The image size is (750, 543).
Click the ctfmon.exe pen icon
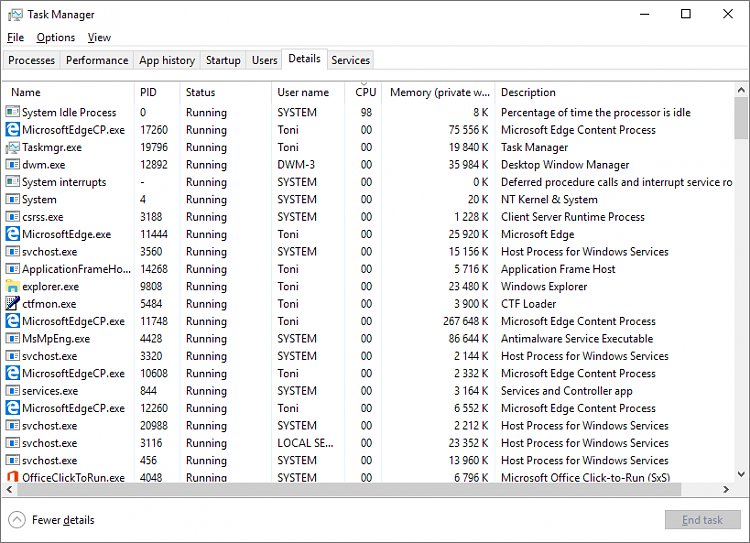12,303
